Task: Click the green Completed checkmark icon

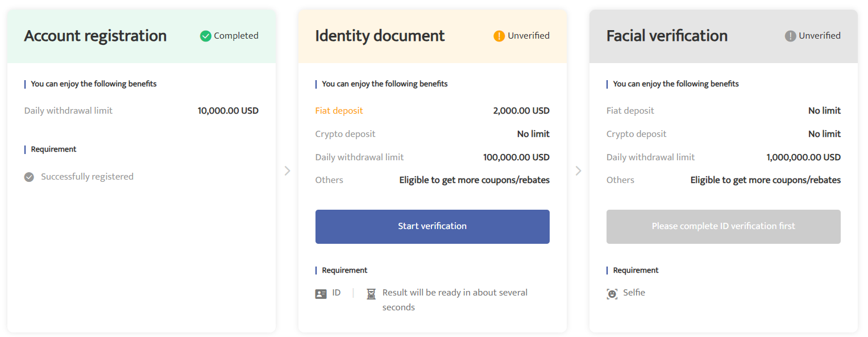Action: [206, 36]
